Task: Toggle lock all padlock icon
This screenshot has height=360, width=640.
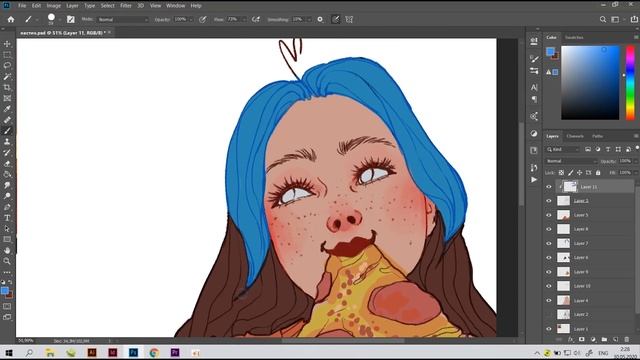Action: coord(598,173)
